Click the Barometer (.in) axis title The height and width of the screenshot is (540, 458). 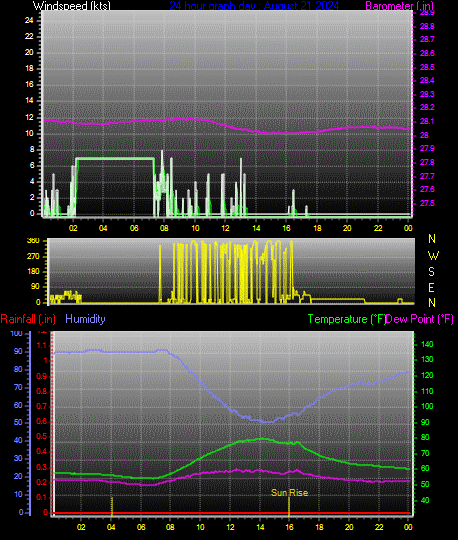tap(399, 6)
